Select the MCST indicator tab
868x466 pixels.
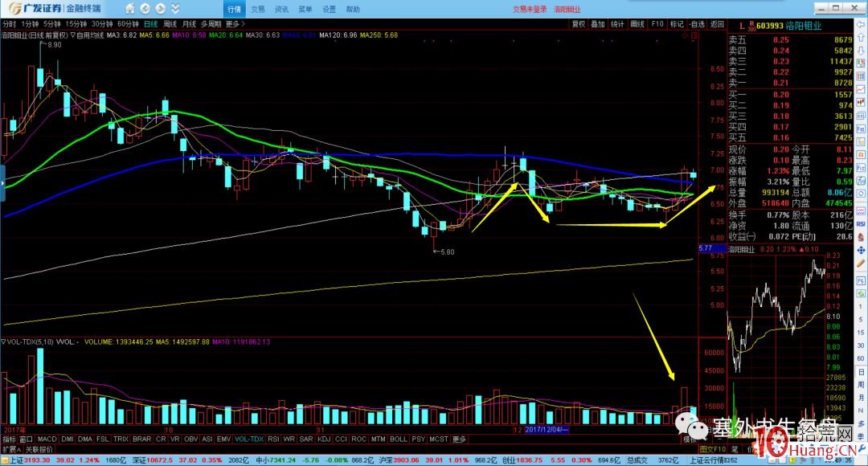pos(439,439)
